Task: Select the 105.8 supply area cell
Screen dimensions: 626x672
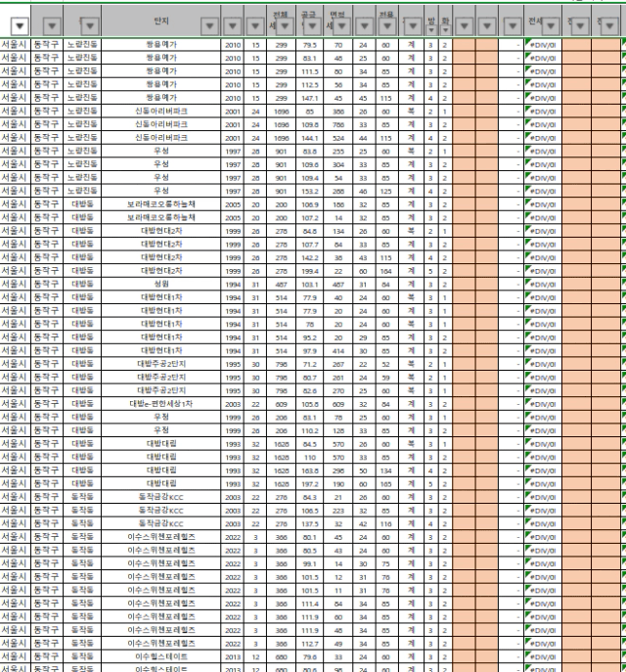Action: tap(309, 404)
